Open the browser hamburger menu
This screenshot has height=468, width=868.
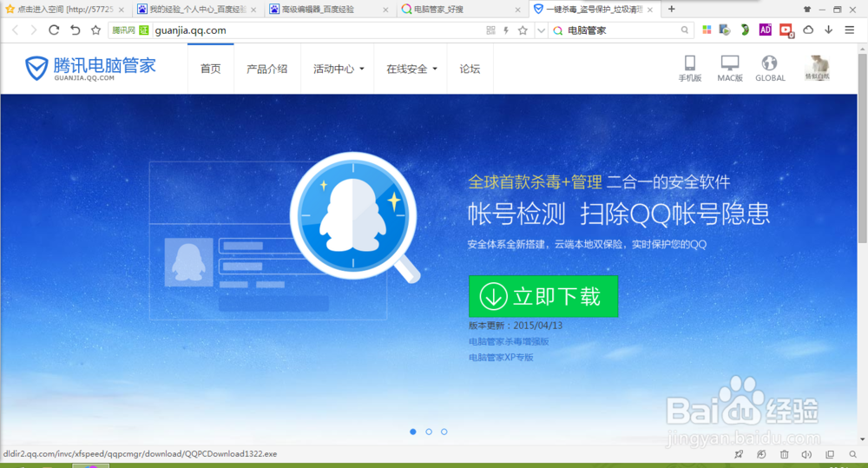click(849, 30)
